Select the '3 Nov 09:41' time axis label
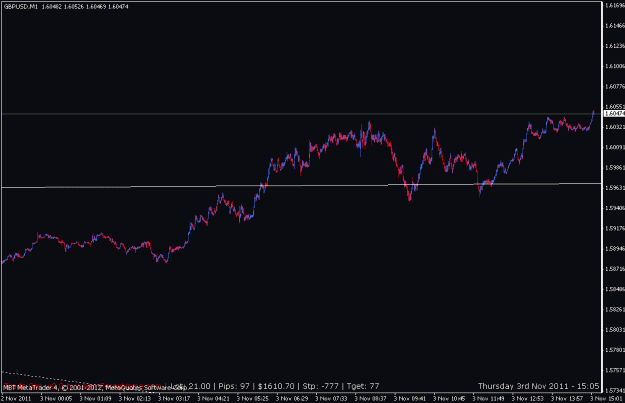This screenshot has width=625, height=403. [410, 398]
